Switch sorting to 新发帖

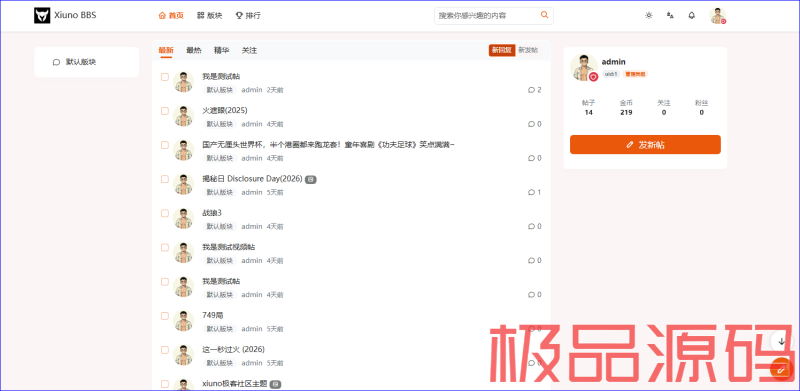pyautogui.click(x=528, y=50)
